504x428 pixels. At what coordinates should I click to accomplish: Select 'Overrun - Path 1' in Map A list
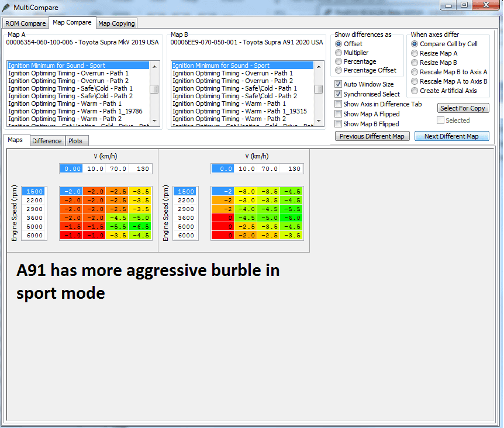78,73
